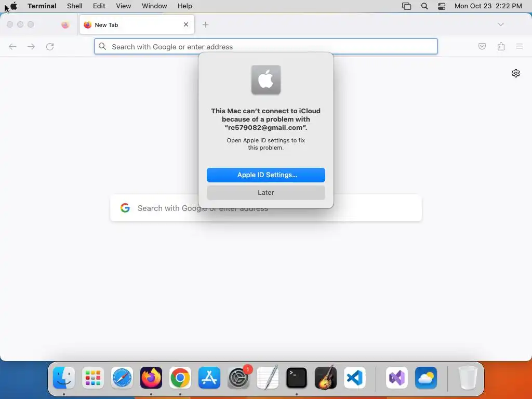Open the Firefox View pinned icon
Image resolution: width=532 pixels, height=399 pixels.
coord(65,24)
